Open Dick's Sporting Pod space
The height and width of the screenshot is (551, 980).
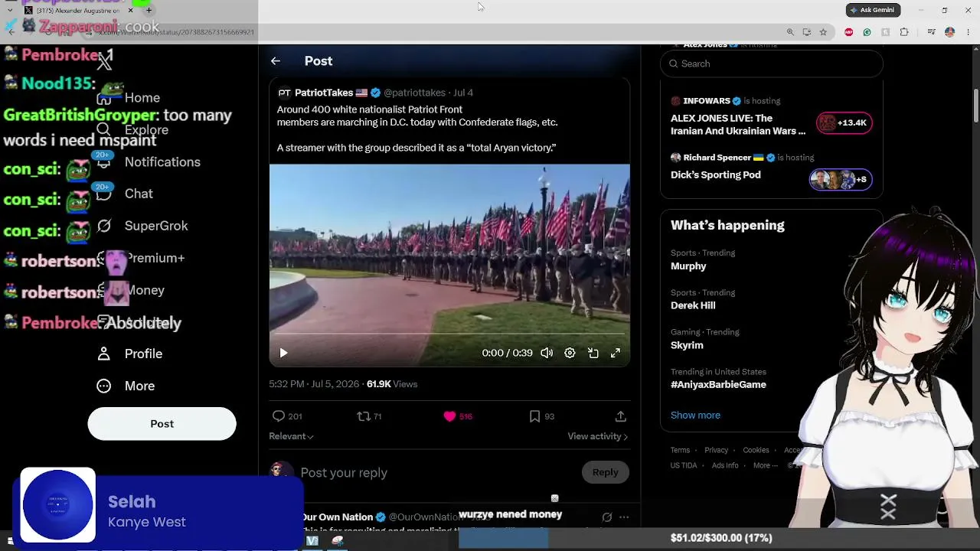pyautogui.click(x=716, y=174)
